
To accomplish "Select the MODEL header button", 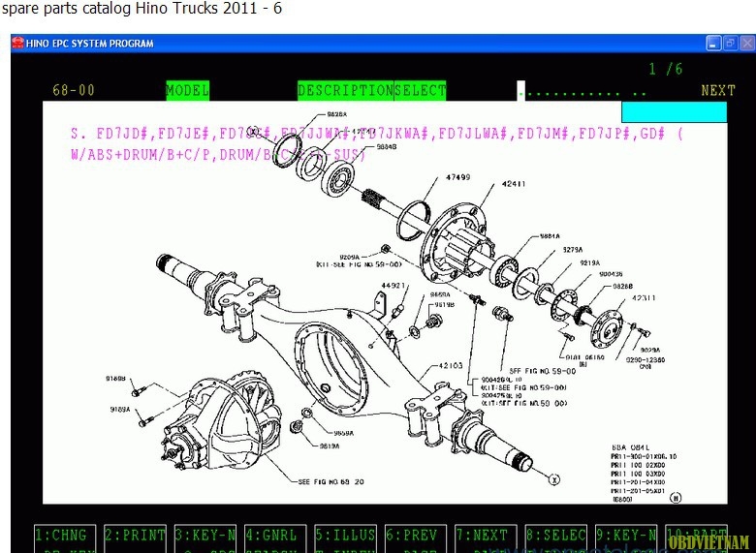I will click(x=188, y=91).
